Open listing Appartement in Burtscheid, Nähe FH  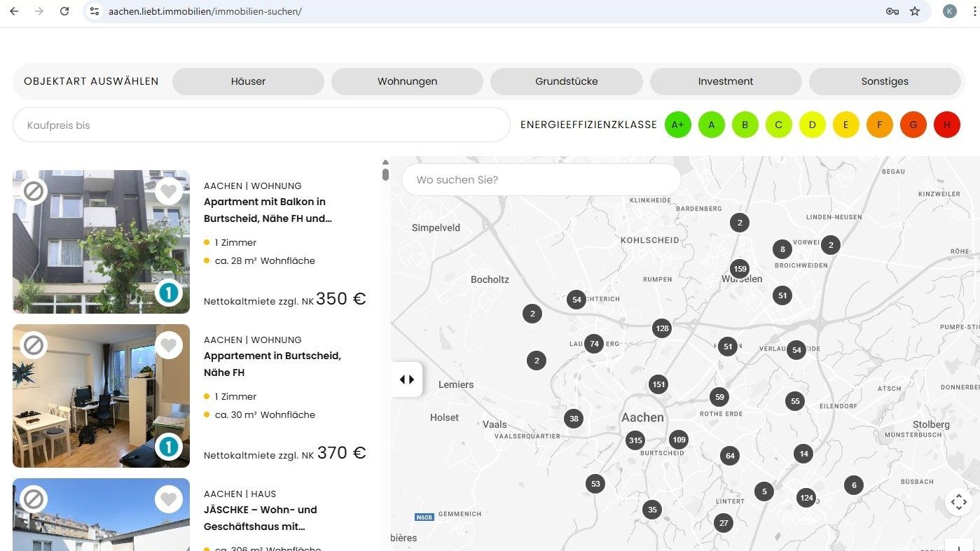coord(272,364)
